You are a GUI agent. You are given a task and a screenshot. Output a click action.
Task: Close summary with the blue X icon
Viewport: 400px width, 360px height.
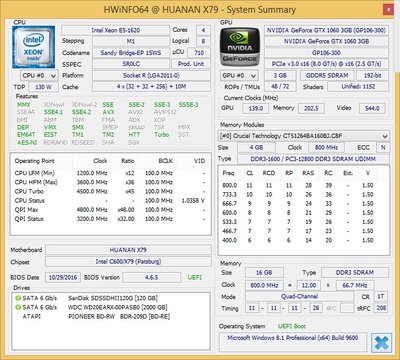pyautogui.click(x=382, y=342)
